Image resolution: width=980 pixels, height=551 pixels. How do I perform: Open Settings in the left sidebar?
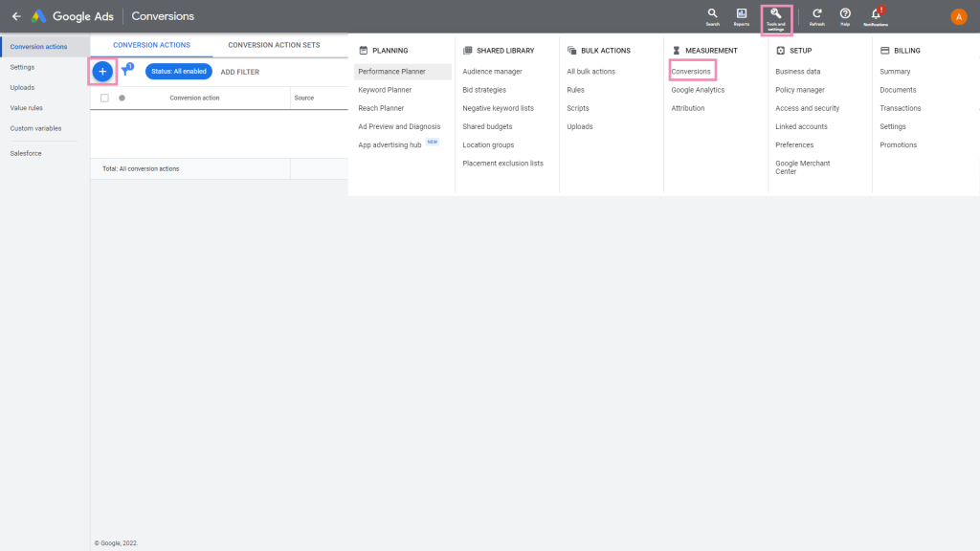pos(23,67)
